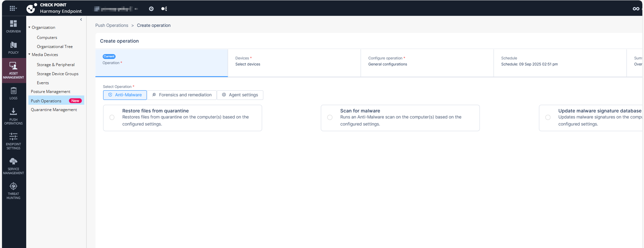644x248 pixels.
Task: Select Restore files from quarantine radio button
Action: tap(112, 117)
